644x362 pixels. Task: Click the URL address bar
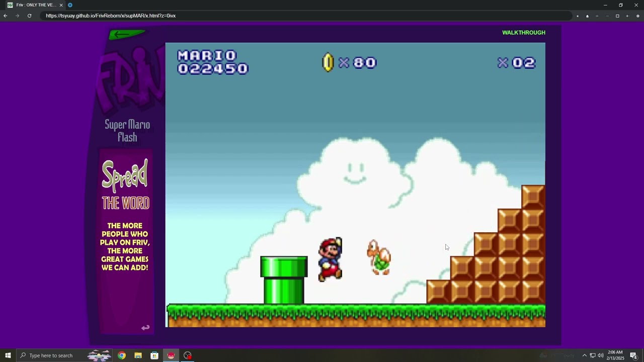click(x=307, y=16)
